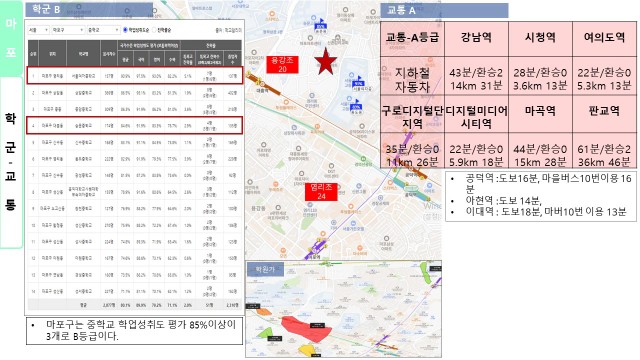
Task: Click the teal 공덕역 station marker on the map
Action: [412, 190]
